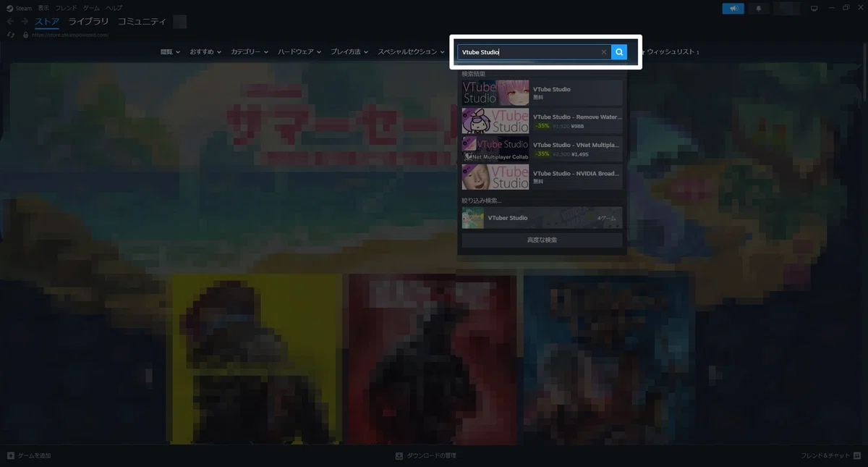
Task: Open the ヘルプ menu
Action: (114, 8)
